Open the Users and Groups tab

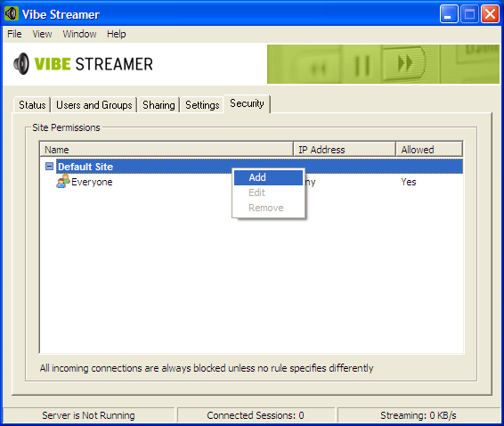point(94,105)
